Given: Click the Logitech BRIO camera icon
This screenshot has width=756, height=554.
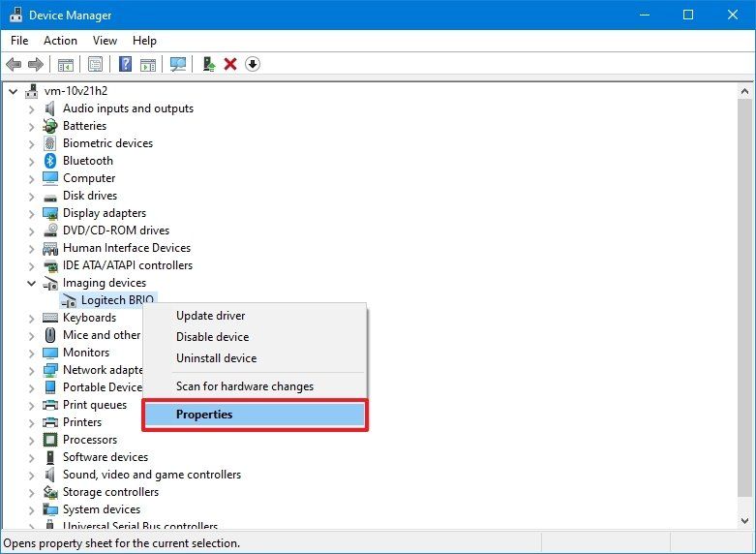Looking at the screenshot, I should click(x=69, y=300).
